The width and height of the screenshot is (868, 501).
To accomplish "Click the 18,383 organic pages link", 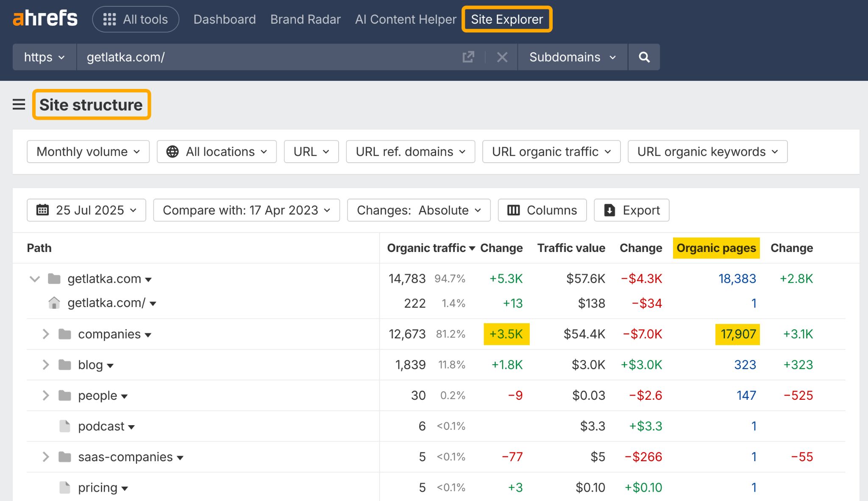I will (737, 279).
